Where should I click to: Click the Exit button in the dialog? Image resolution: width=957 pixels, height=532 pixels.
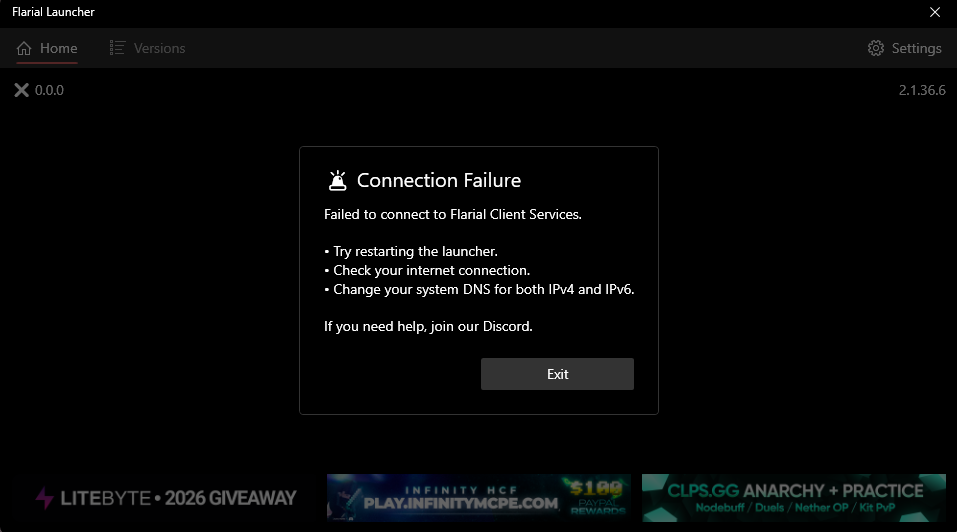(x=557, y=374)
